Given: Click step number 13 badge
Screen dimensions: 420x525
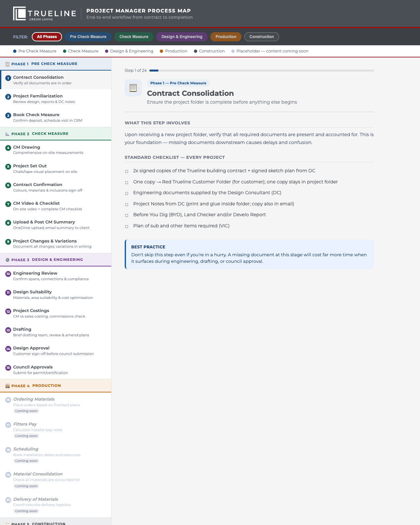Looking at the screenshot, I should (8, 330).
